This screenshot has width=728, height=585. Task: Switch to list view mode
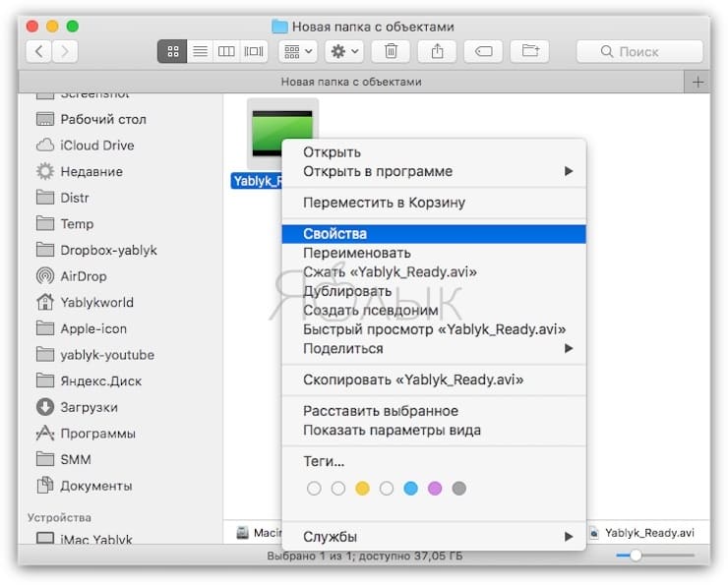tap(199, 51)
